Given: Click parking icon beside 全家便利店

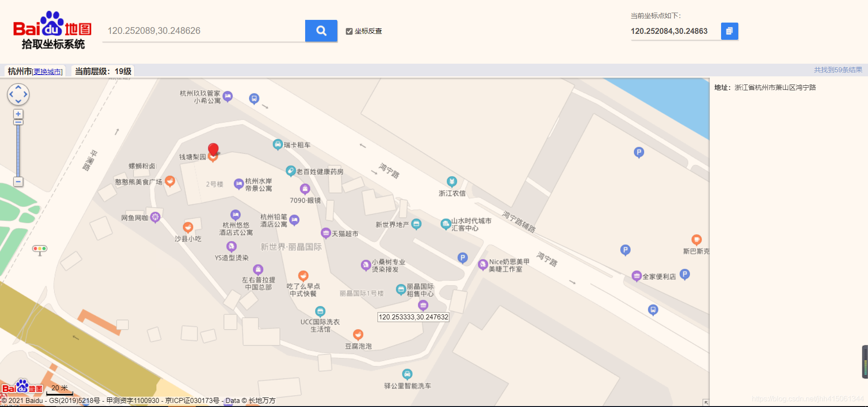Looking at the screenshot, I should click(685, 274).
